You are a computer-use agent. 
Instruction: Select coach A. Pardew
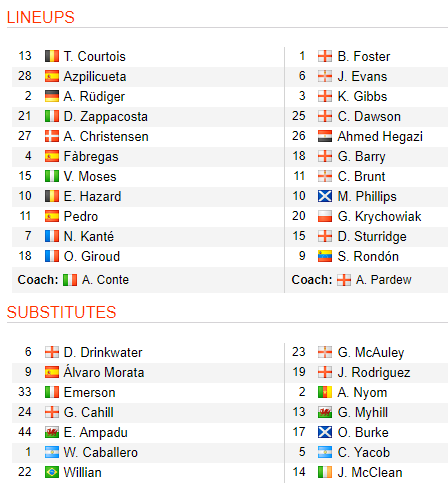pos(384,280)
